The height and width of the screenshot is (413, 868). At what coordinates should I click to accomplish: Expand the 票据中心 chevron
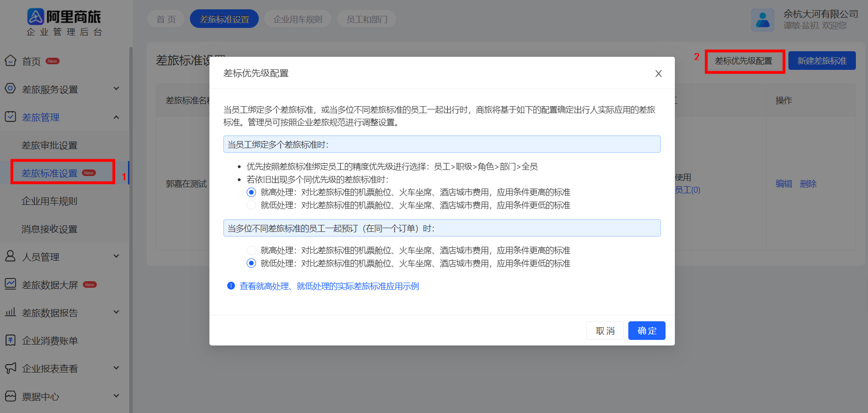coord(116,396)
